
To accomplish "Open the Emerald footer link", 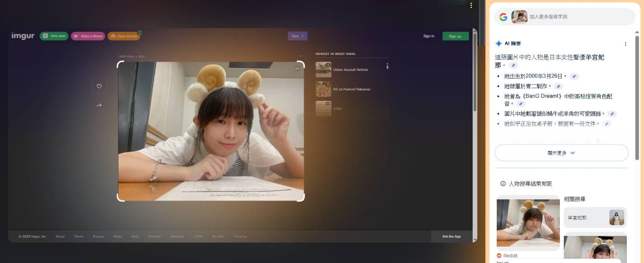I will pyautogui.click(x=155, y=236).
